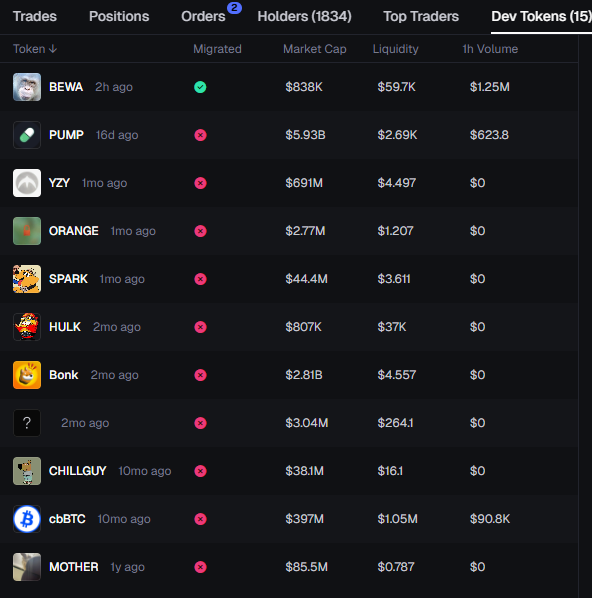Click the Orders badge showing 2
This screenshot has height=598, width=592.
click(234, 8)
